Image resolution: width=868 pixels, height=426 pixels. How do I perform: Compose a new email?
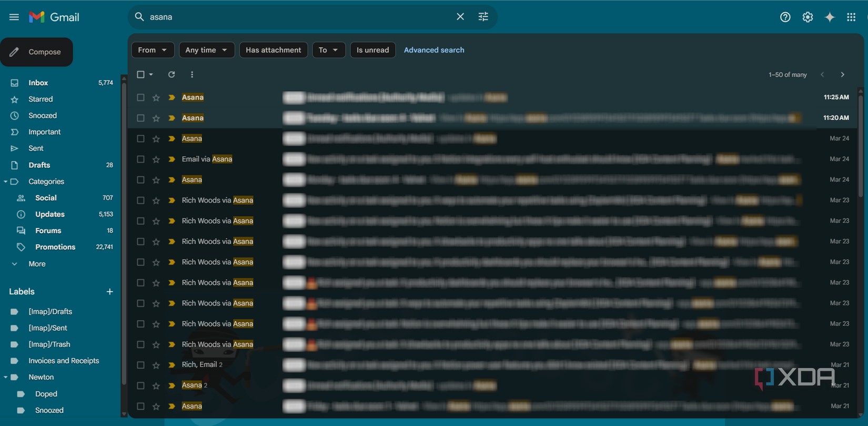click(36, 52)
